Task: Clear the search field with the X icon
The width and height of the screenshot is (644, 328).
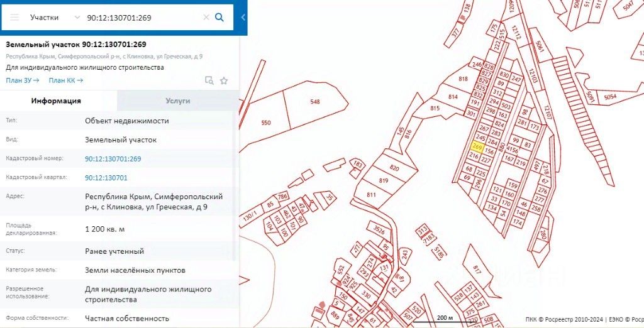Action: (206, 17)
